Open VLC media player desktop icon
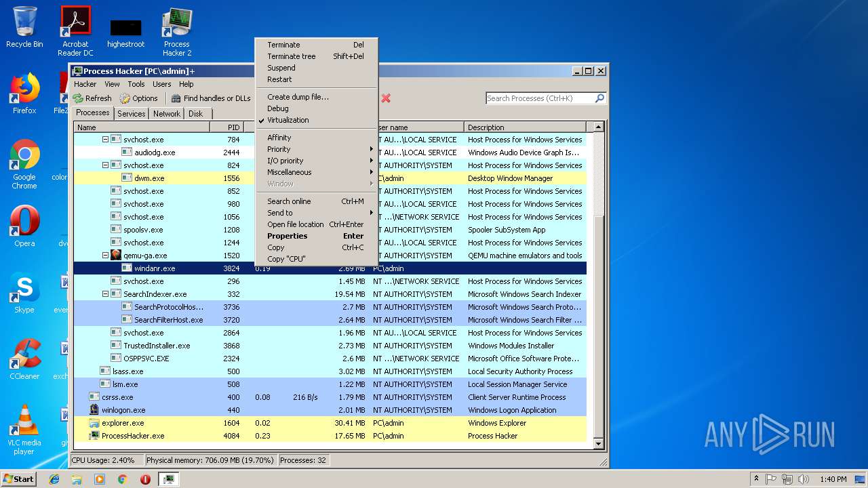868x488 pixels. tap(24, 430)
